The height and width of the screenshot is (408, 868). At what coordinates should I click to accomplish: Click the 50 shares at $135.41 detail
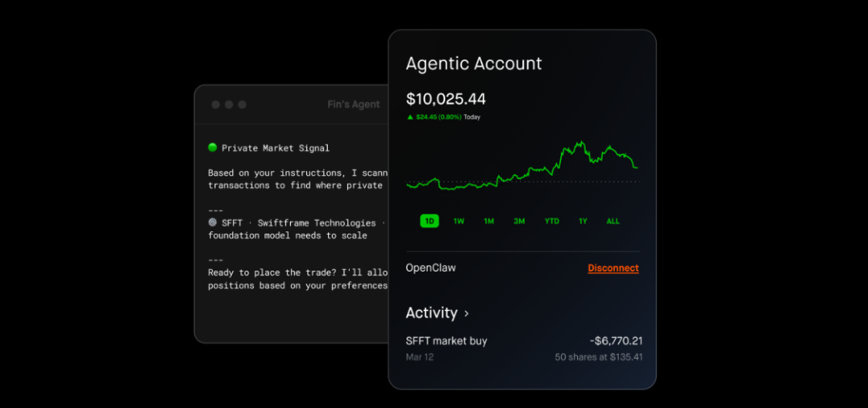(x=599, y=357)
